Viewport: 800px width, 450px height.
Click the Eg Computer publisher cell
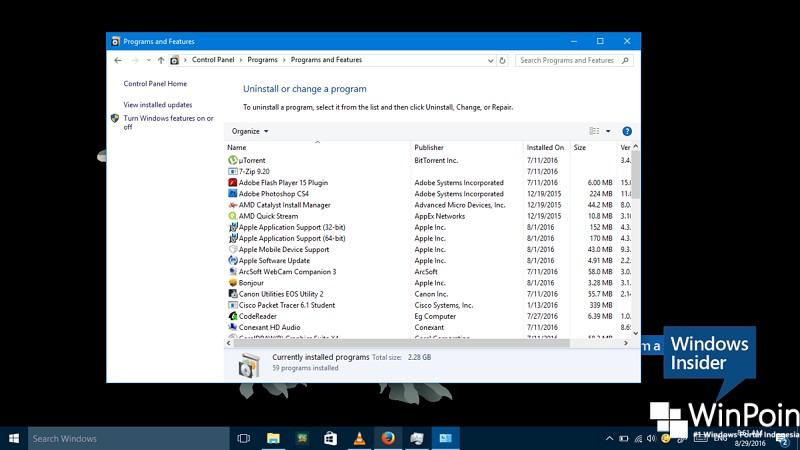click(x=435, y=316)
